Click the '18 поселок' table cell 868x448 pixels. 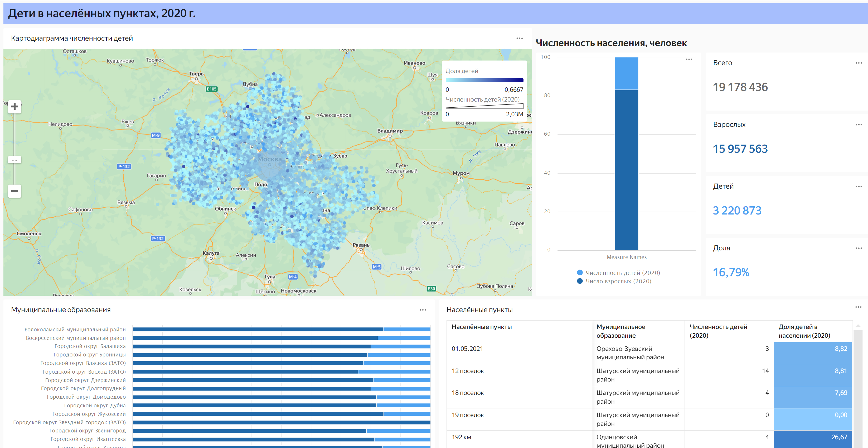coord(519,397)
